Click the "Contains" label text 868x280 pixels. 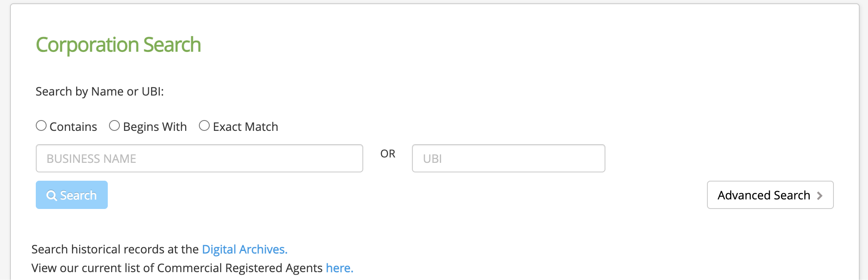pos(73,127)
